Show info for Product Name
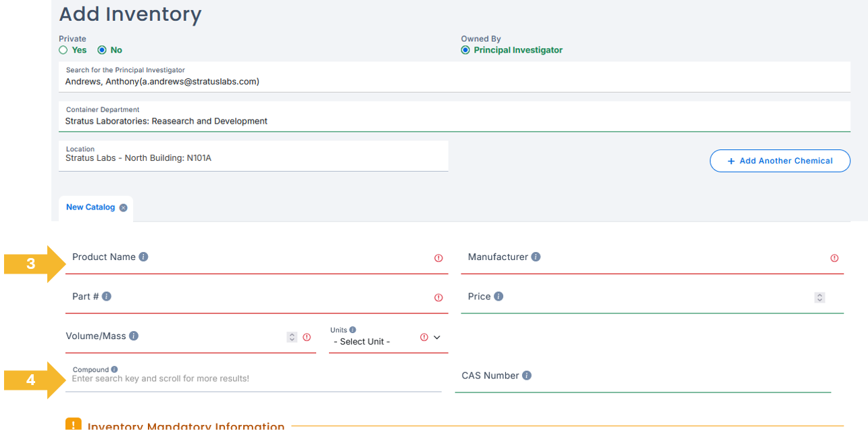Image resolution: width=868 pixels, height=431 pixels. (143, 257)
